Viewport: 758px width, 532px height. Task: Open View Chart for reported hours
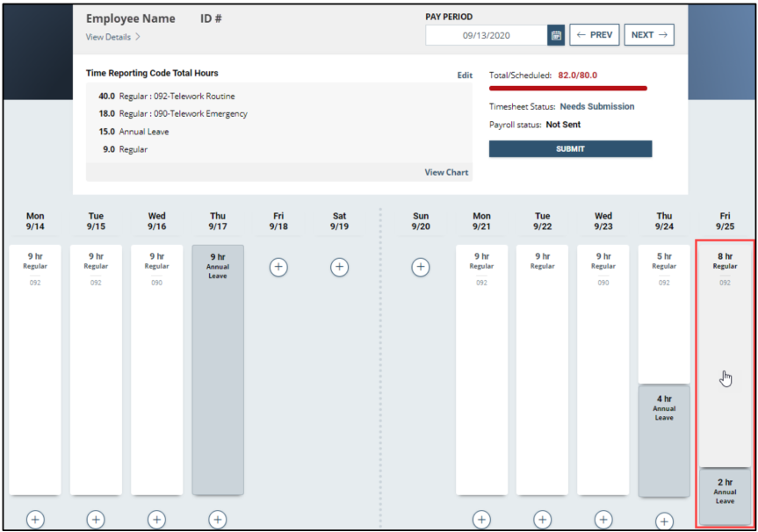click(446, 172)
